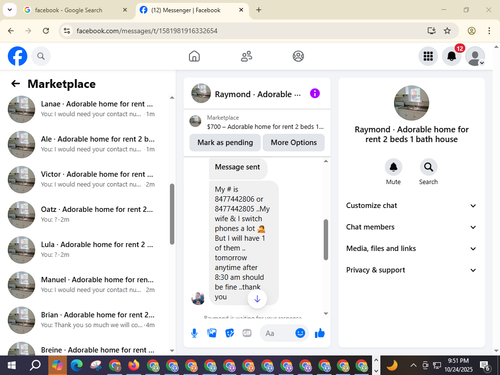Open Oatz conversation in list
This screenshot has width=500, height=375.
87,214
